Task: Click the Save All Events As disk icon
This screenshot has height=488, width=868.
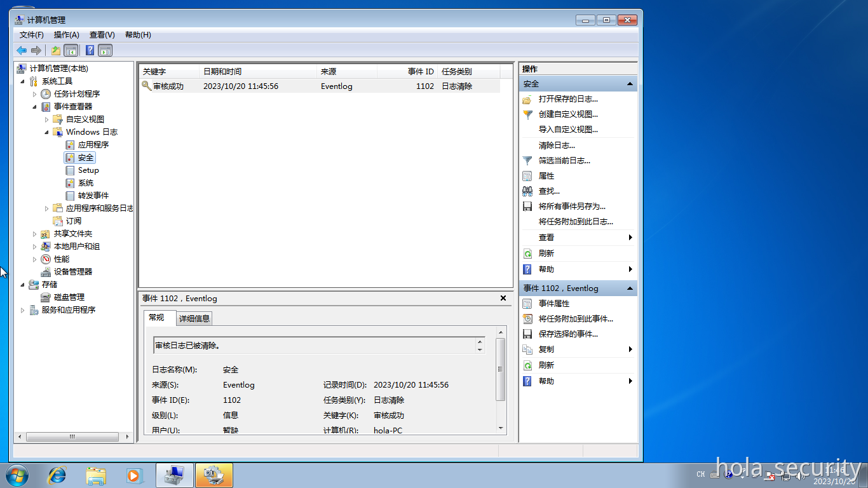Action: (x=527, y=206)
